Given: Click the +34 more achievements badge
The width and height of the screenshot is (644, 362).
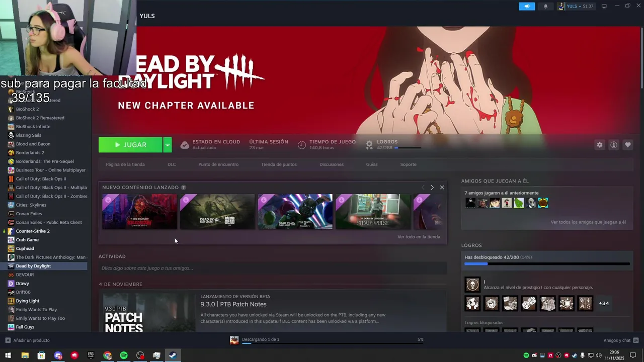Looking at the screenshot, I should 604,303.
